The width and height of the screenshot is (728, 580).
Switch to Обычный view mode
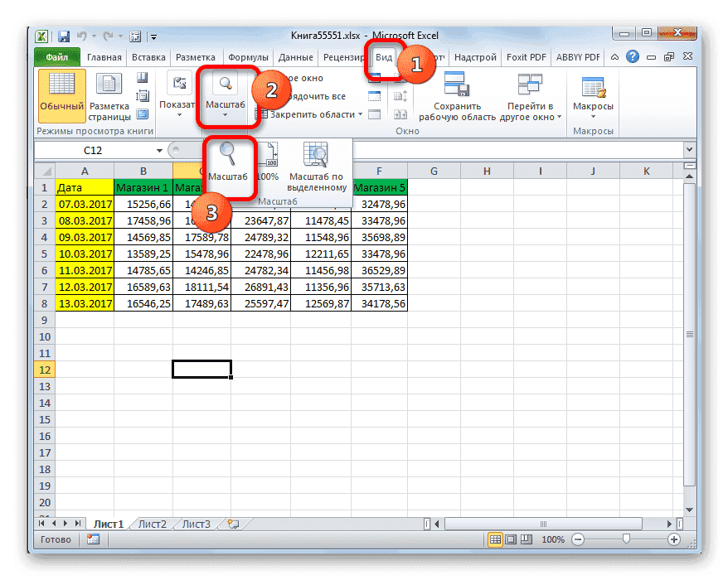[x=61, y=91]
